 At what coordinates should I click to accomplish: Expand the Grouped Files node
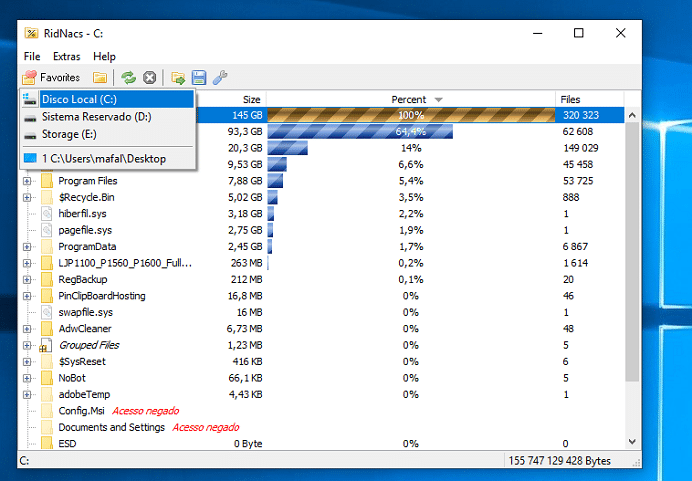(x=27, y=346)
